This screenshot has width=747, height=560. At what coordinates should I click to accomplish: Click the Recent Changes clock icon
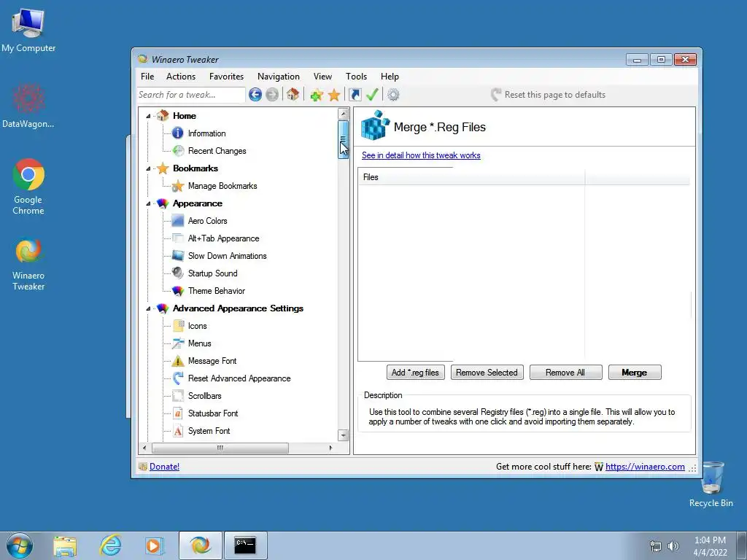click(x=178, y=150)
